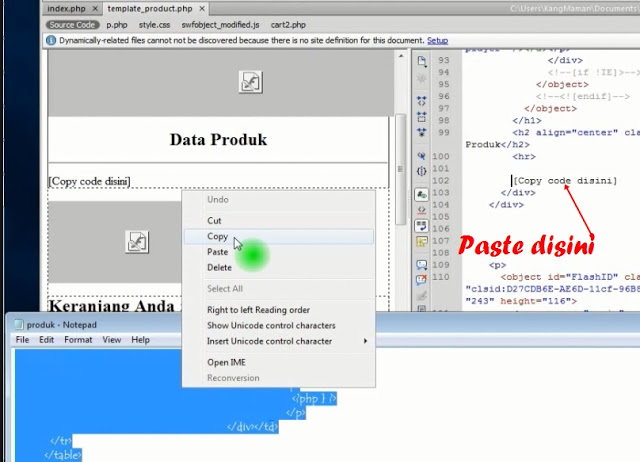640x462 pixels.
Task: Click Undo in the context menu
Action: [x=279, y=200]
